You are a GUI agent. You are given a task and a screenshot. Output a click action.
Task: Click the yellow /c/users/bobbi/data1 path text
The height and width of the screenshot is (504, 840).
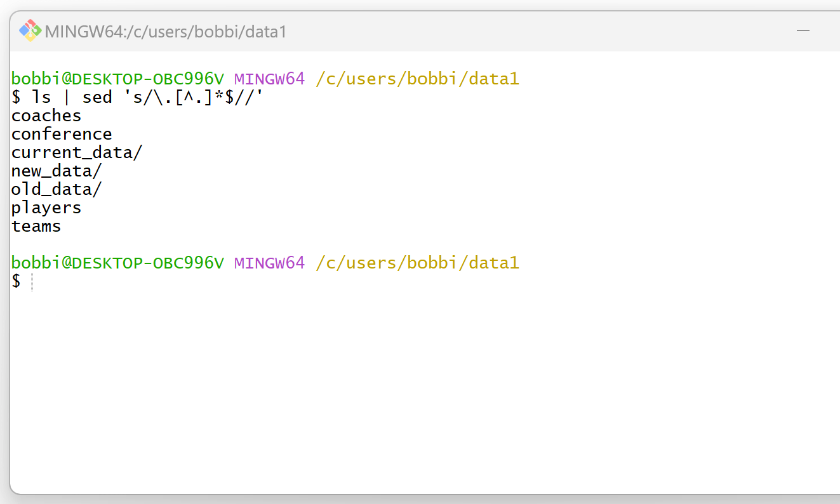[x=417, y=79]
